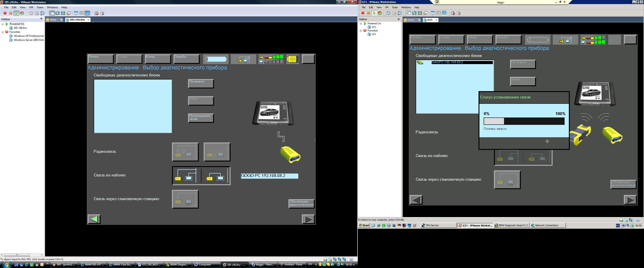Open Windows Start orb on host taskbar
644x268 pixels.
(x=6, y=264)
